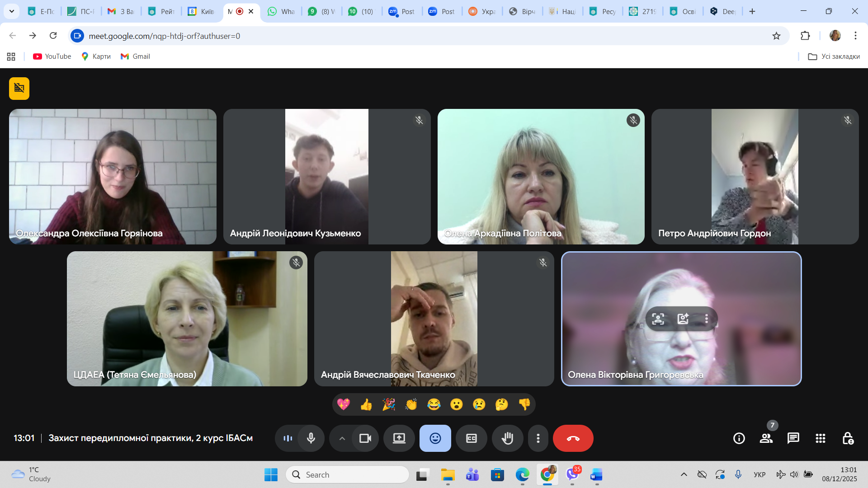Switch to the WhatsApp browser tab

pos(281,11)
